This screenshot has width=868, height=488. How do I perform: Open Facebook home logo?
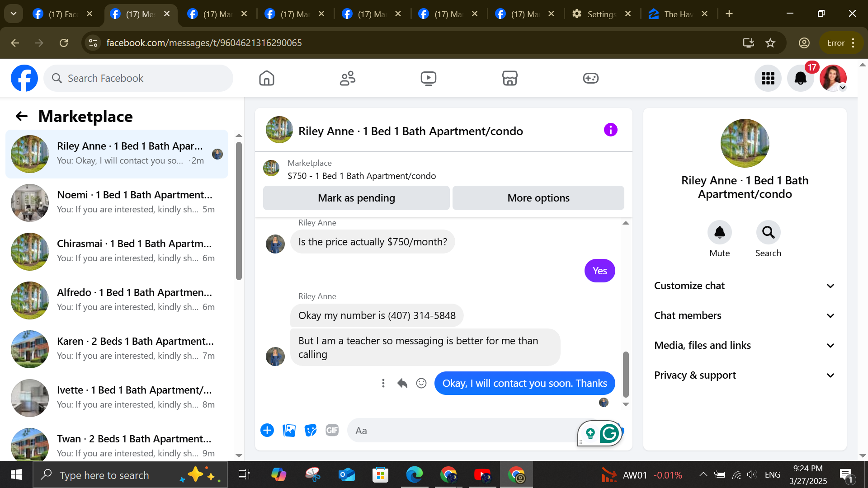(24, 78)
